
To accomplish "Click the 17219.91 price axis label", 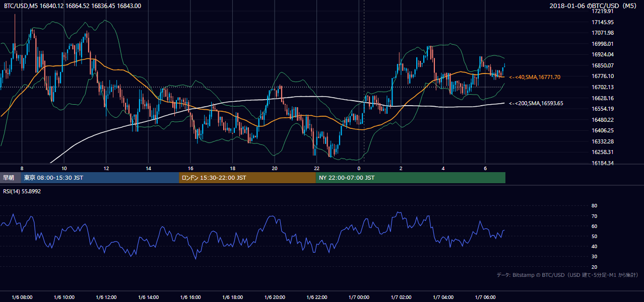I will pyautogui.click(x=602, y=11).
